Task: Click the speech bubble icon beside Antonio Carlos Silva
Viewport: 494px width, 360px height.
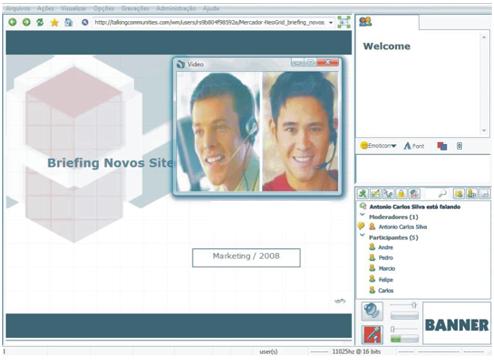Action: tap(361, 227)
